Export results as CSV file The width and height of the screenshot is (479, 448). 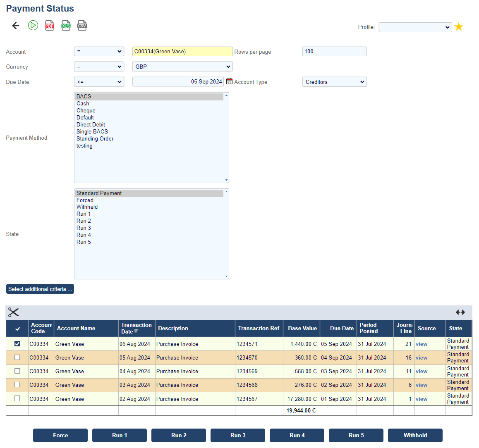coord(82,26)
